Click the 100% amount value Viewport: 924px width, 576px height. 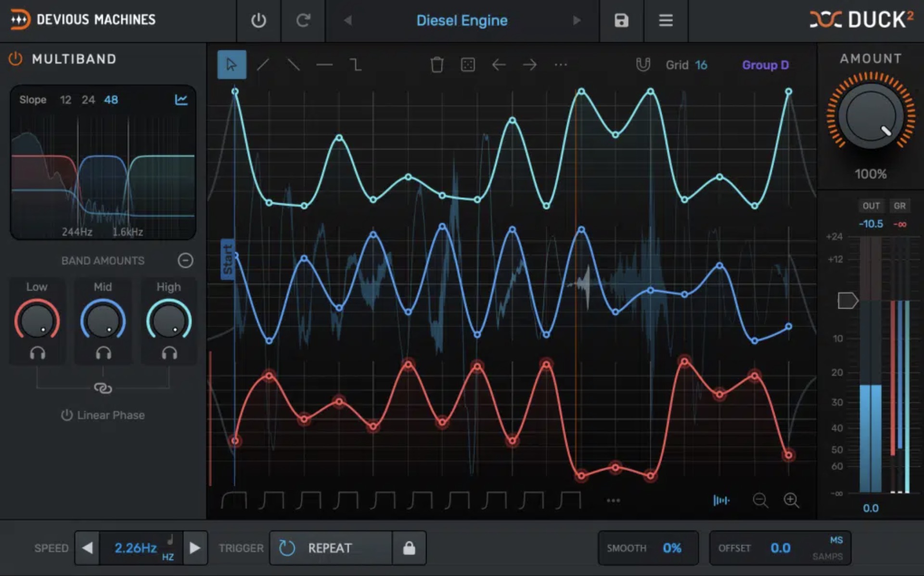871,174
